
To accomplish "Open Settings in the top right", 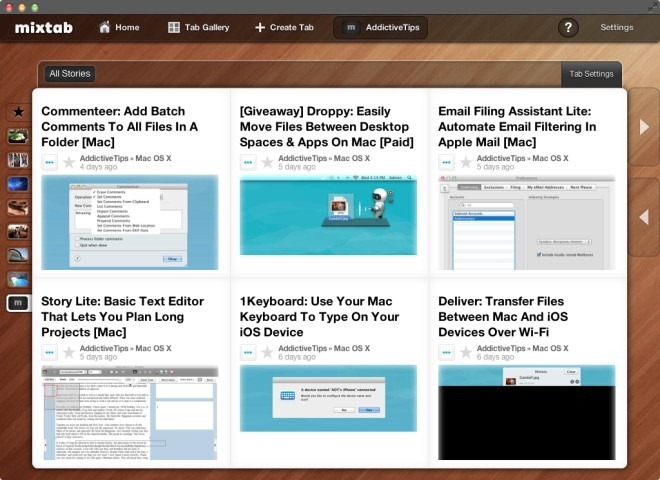I will pyautogui.click(x=616, y=27).
